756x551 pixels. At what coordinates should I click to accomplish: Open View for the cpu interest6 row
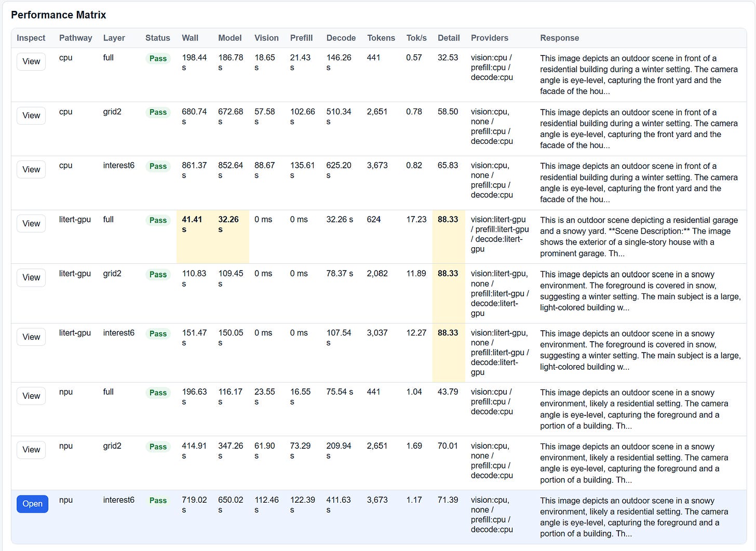tap(31, 169)
